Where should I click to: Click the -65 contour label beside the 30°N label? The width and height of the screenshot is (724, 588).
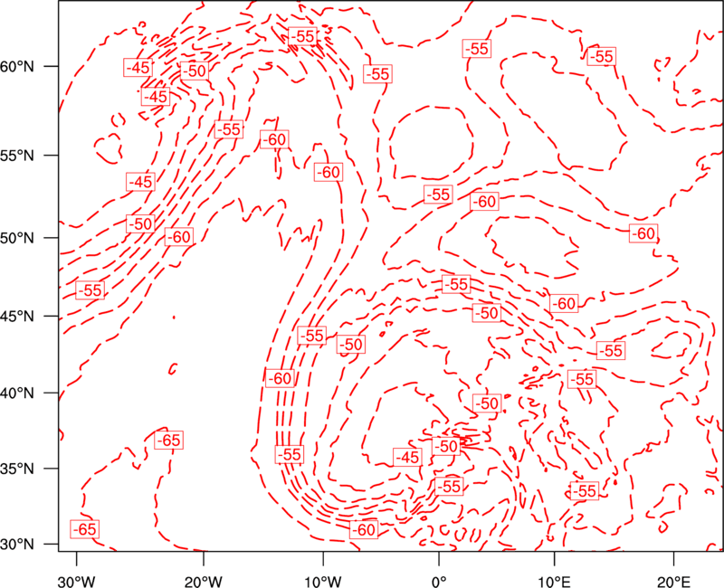85,529
